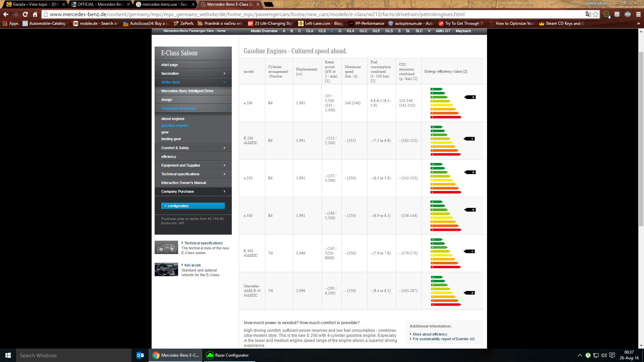644x362 pixels.
Task: Open the Chrome hamburger menu
Action: 638,14
